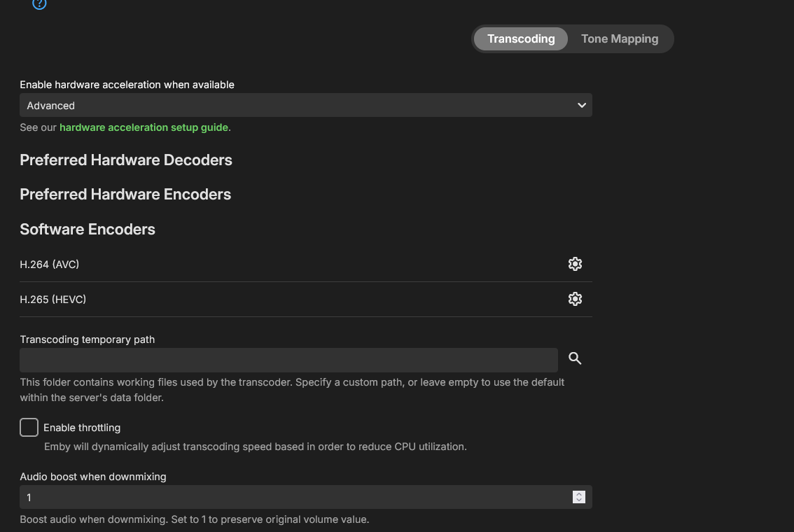Expand the Preferred Hardware Encoders section
This screenshot has height=532, width=794.
(125, 194)
